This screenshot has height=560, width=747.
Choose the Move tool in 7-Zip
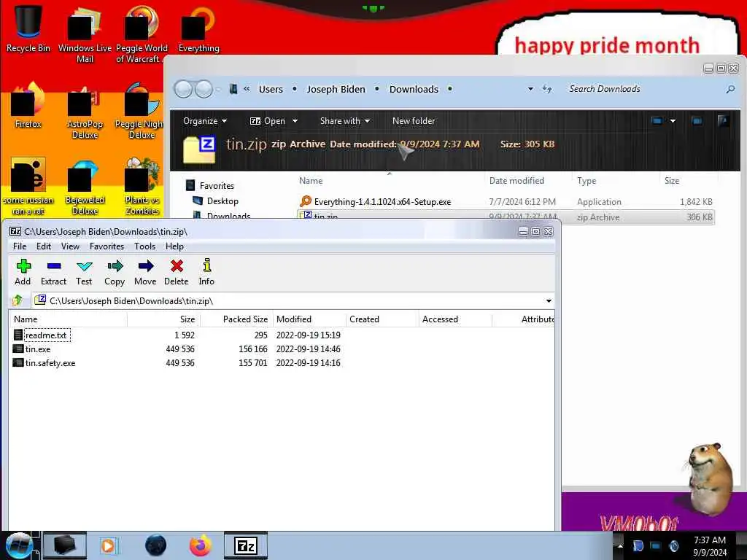click(145, 272)
